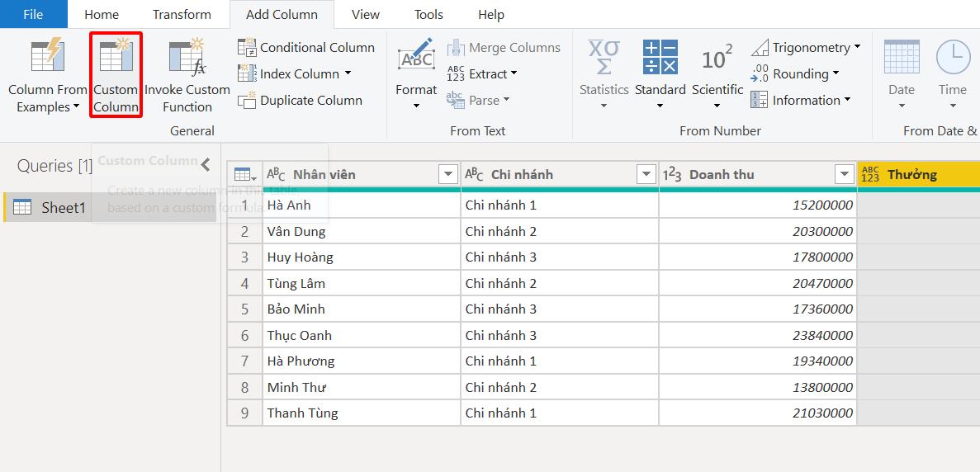This screenshot has height=472, width=980.
Task: Open Nhân viên column filter dropdown
Action: click(448, 175)
